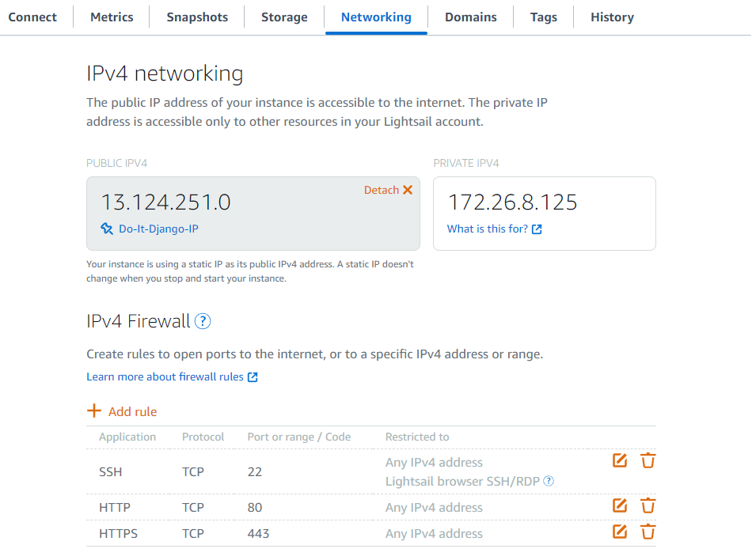Add a new firewall rule
Viewport: 752px width, 560px height.
[x=122, y=411]
